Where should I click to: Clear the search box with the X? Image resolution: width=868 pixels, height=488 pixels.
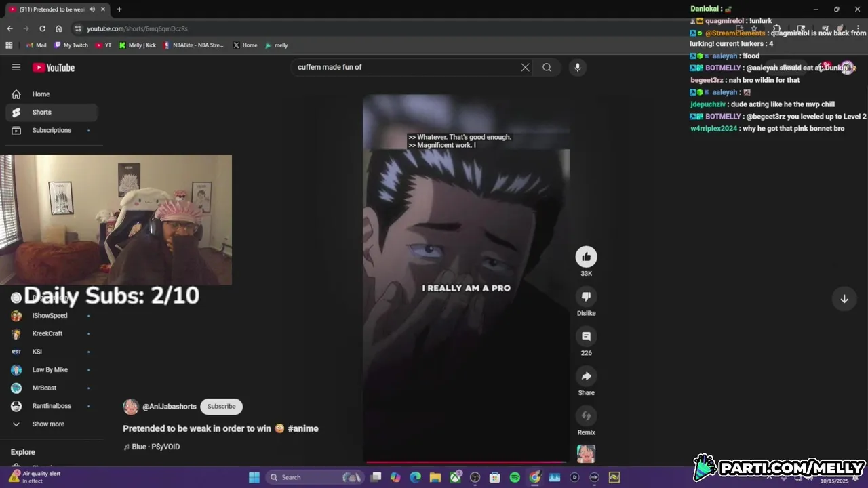(525, 67)
